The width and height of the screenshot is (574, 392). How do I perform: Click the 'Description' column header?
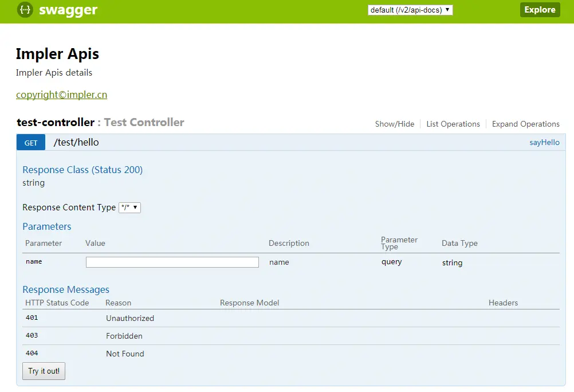click(289, 243)
